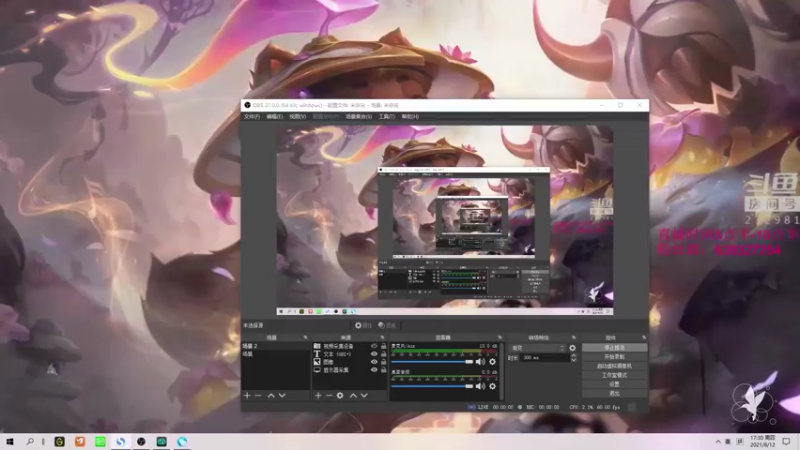Open transition properties gear icon
800x450 pixels.
click(x=572, y=348)
